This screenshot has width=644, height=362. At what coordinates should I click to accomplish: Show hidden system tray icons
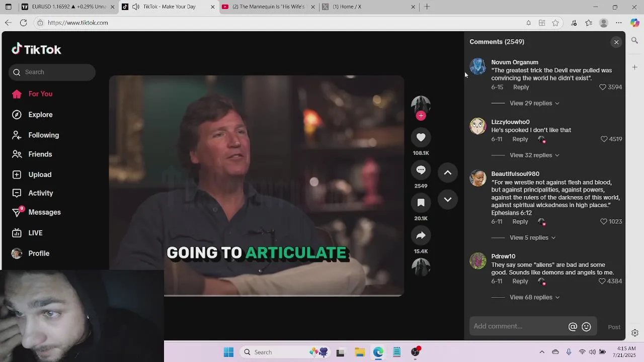[542, 352]
